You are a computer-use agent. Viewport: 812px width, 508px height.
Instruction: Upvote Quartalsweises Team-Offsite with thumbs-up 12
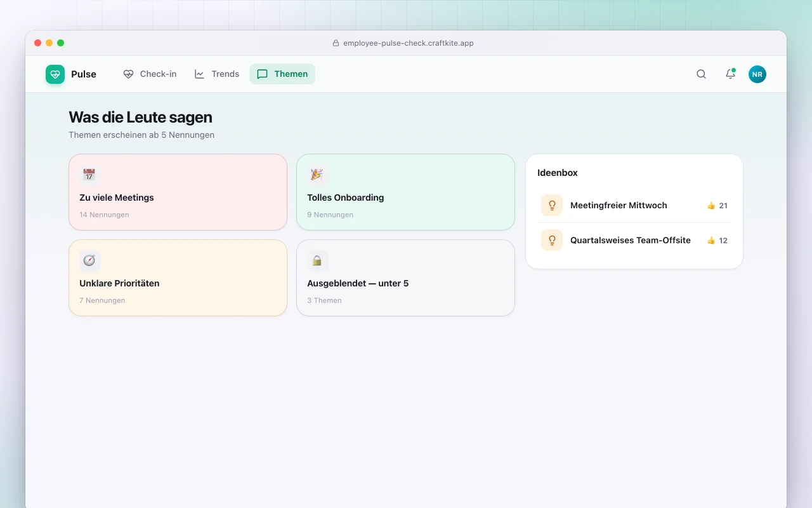[717, 241]
